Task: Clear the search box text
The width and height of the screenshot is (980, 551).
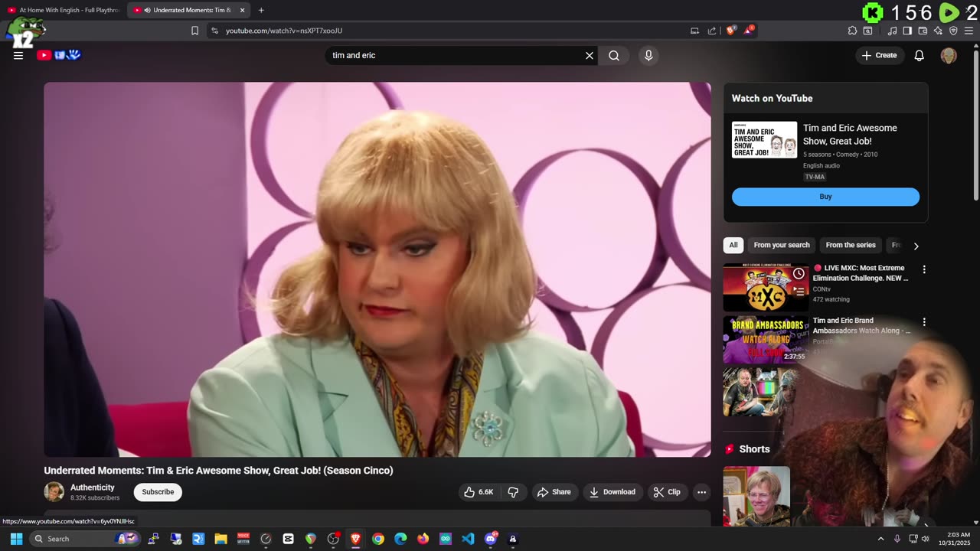Action: pos(590,55)
